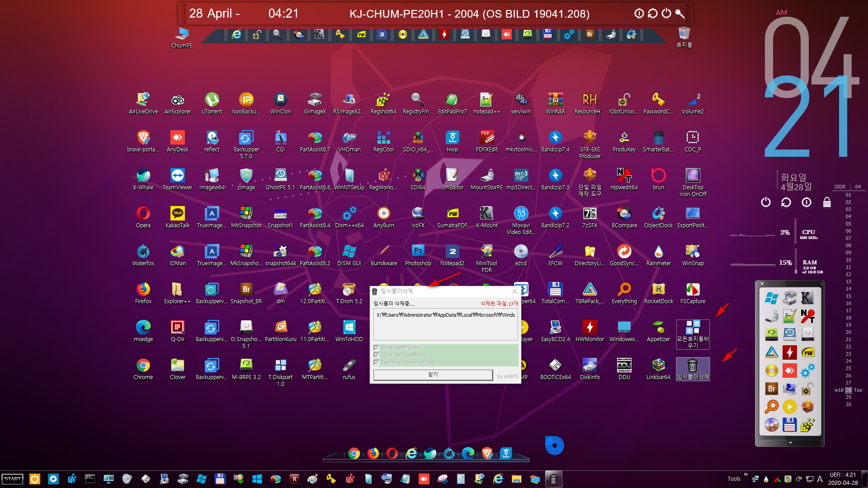Open the Photoshop desktop shortcut
The width and height of the screenshot is (868, 488).
coord(418,255)
